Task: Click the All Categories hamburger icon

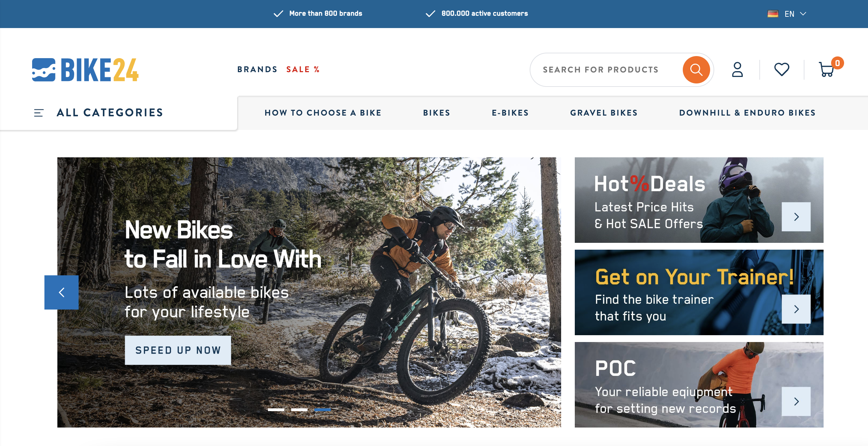Action: 39,113
